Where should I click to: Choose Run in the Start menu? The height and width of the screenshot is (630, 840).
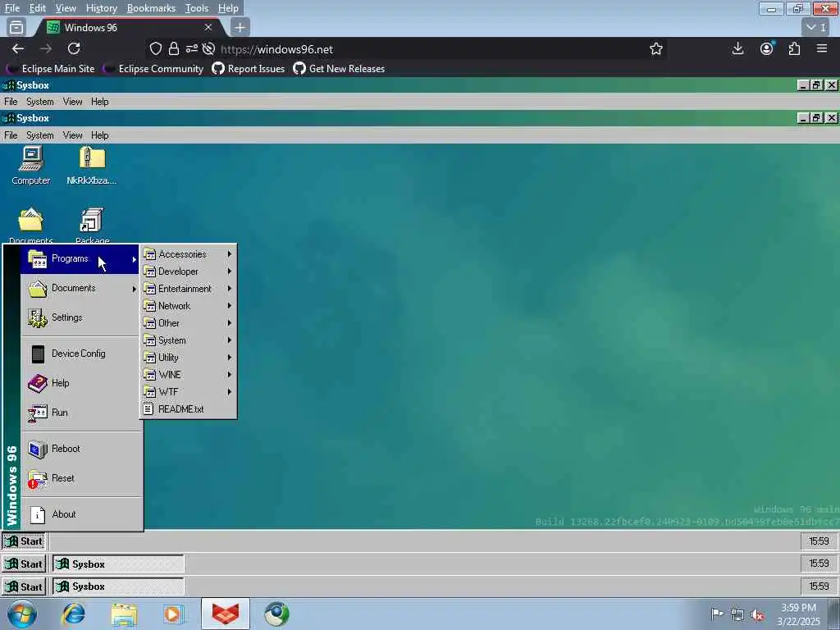pos(80,413)
